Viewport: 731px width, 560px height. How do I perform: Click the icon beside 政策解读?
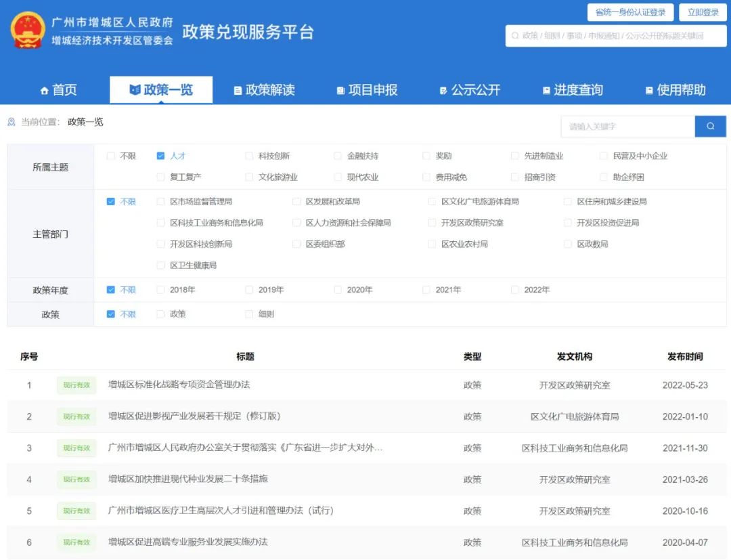[x=238, y=91]
